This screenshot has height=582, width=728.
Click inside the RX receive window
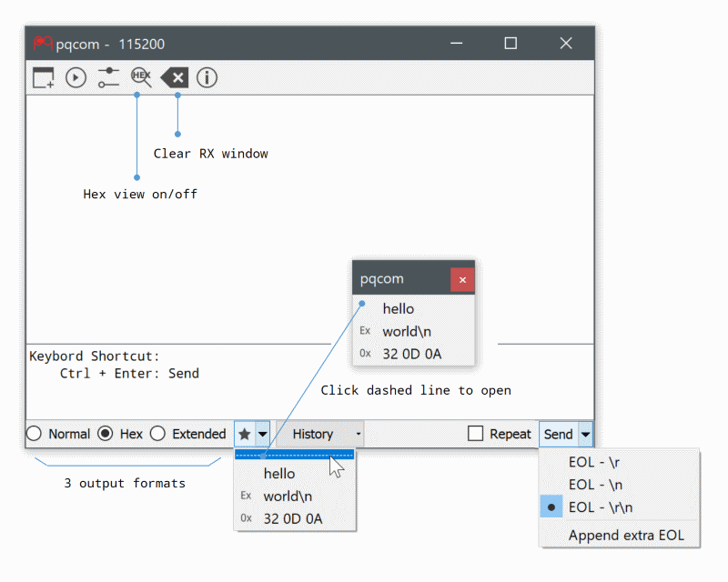[x=309, y=219]
